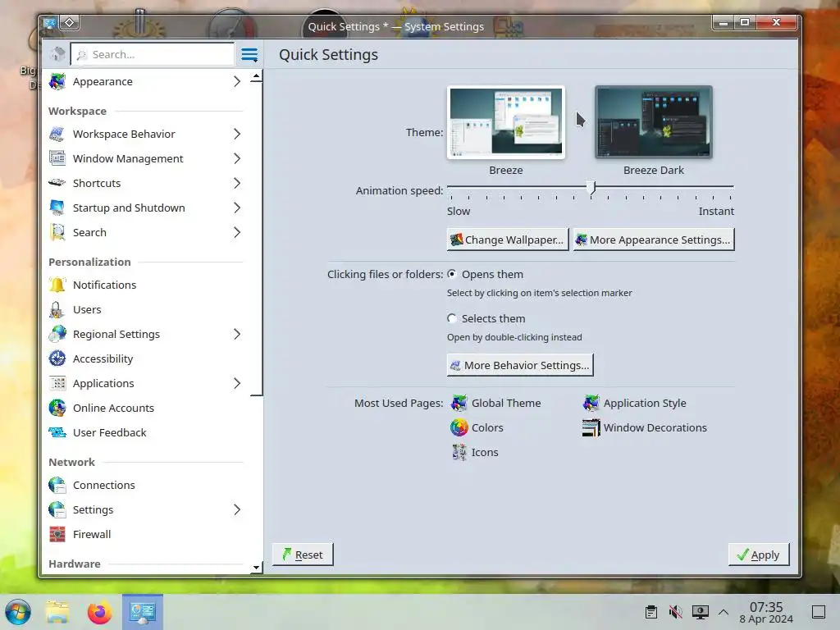Click the Workspace Behavior icon
This screenshot has height=630, width=840.
57,134
